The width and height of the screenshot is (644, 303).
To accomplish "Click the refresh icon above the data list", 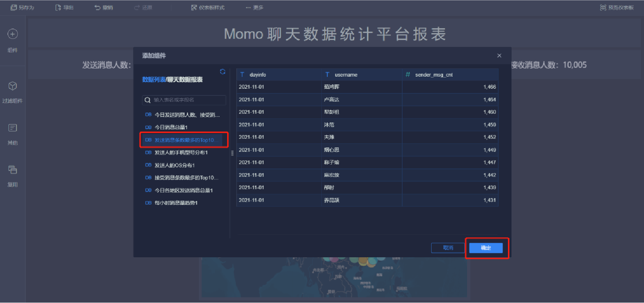I will click(x=223, y=72).
